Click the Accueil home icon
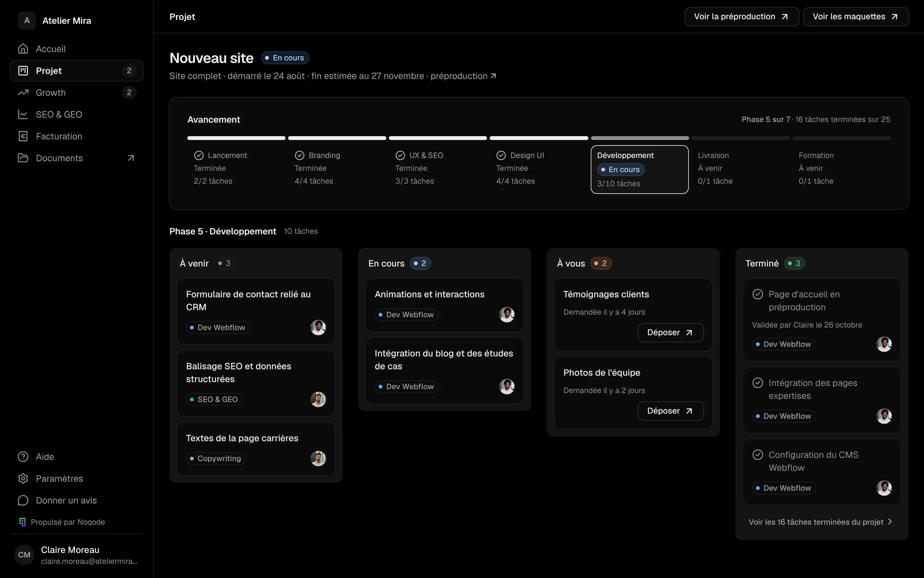 tap(23, 49)
